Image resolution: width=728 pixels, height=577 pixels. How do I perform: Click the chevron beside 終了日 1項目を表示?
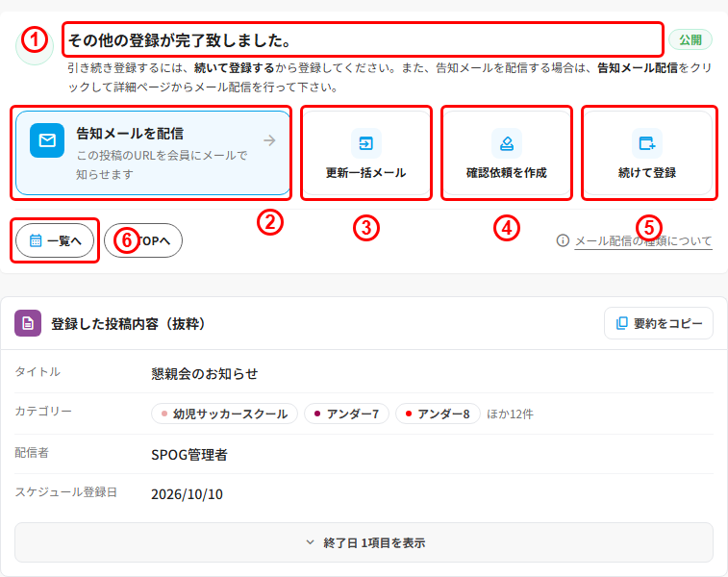[x=310, y=542]
